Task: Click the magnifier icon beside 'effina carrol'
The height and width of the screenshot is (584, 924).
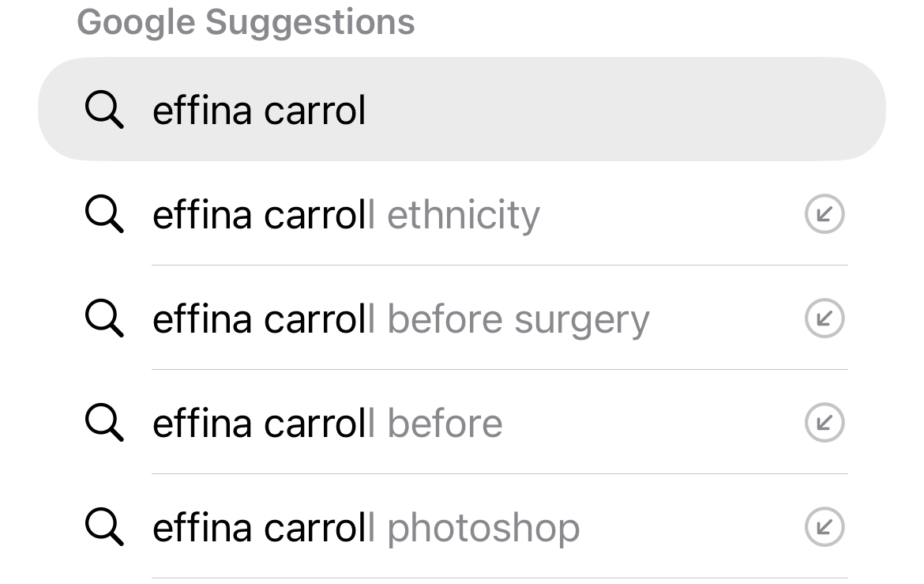Action: point(103,110)
